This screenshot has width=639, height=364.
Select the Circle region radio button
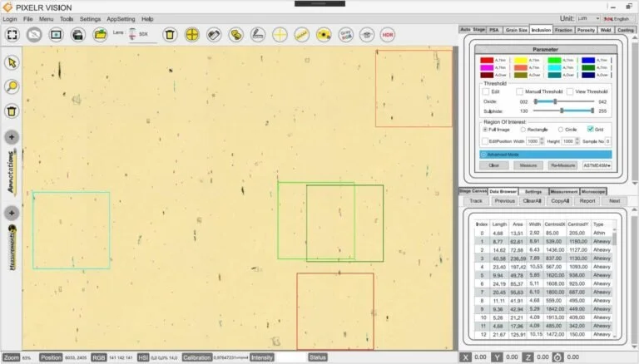561,130
